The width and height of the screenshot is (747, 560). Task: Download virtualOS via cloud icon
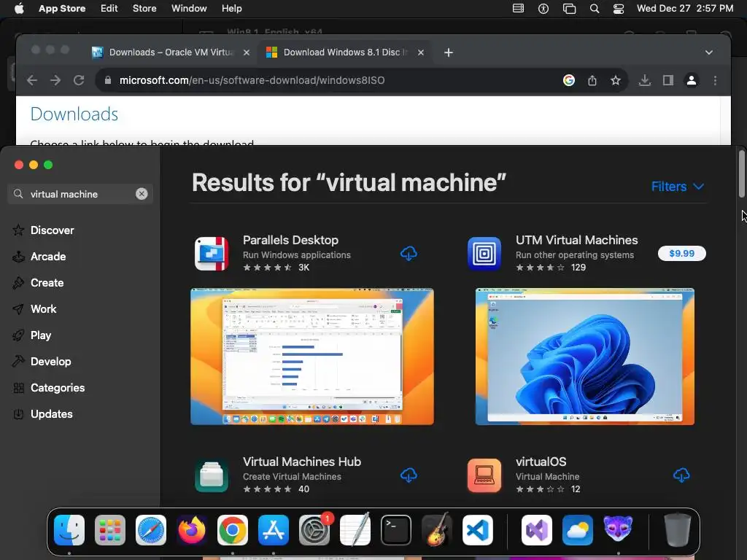coord(682,475)
